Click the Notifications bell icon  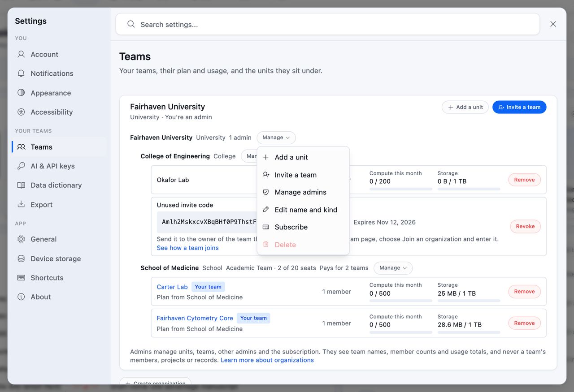tap(21, 73)
